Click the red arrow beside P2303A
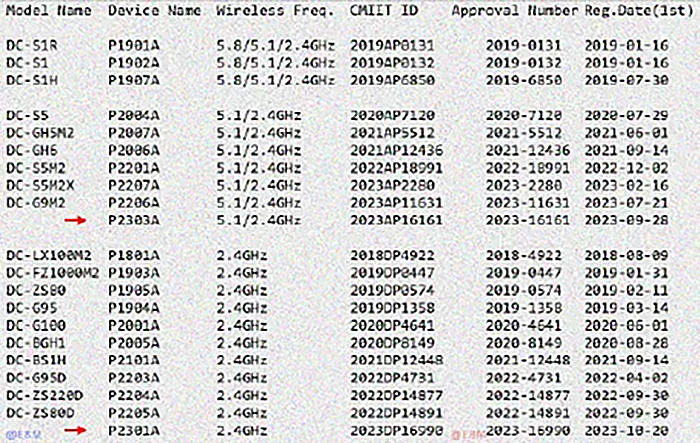Screen dimensions: 700x443 pyautogui.click(x=74, y=219)
